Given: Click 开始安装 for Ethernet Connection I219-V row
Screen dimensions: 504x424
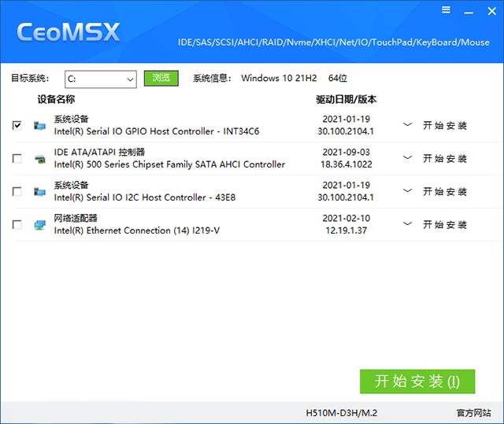Looking at the screenshot, I should [445, 224].
